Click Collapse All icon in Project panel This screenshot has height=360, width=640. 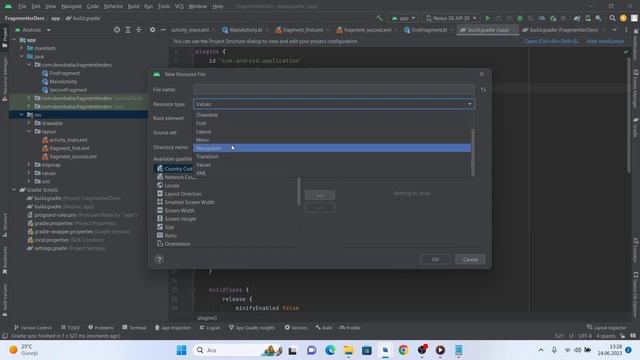click(x=138, y=30)
